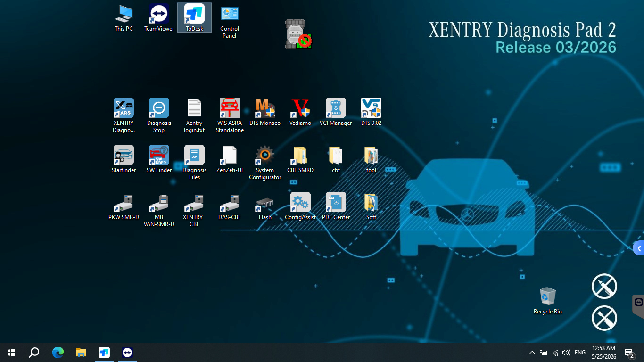Open Control Panel desktop icon
The image size is (644, 362).
(x=230, y=21)
